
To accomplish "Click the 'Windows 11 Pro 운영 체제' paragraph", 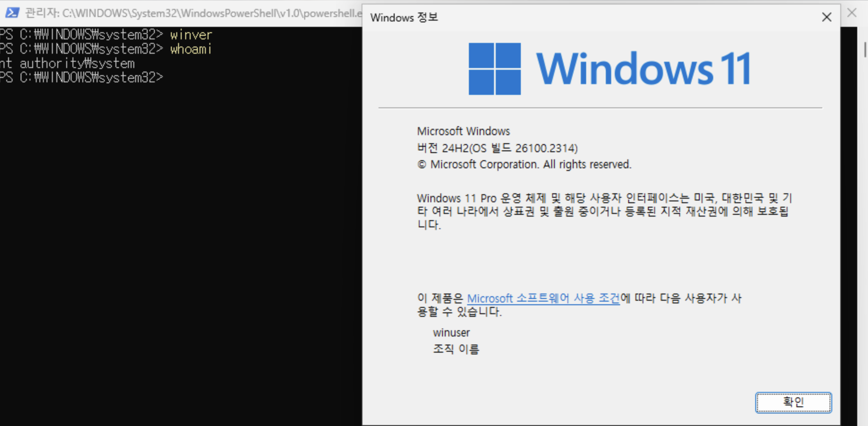I will coord(604,211).
